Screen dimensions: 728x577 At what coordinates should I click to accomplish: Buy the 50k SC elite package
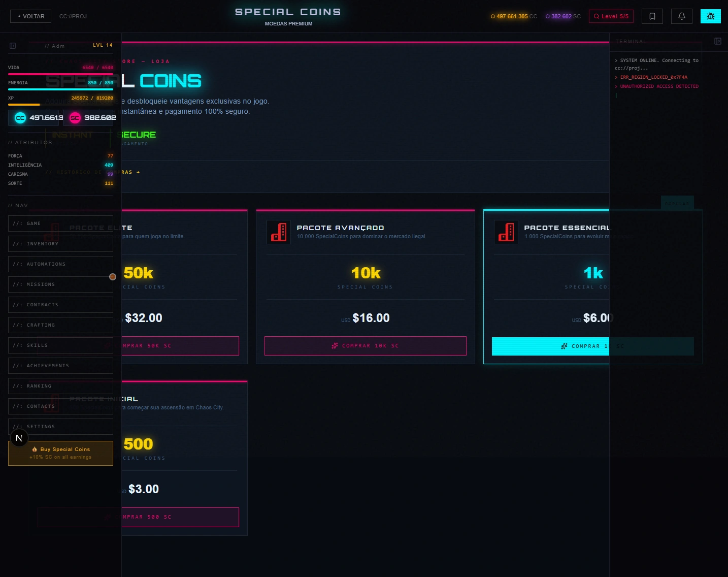coord(180,346)
